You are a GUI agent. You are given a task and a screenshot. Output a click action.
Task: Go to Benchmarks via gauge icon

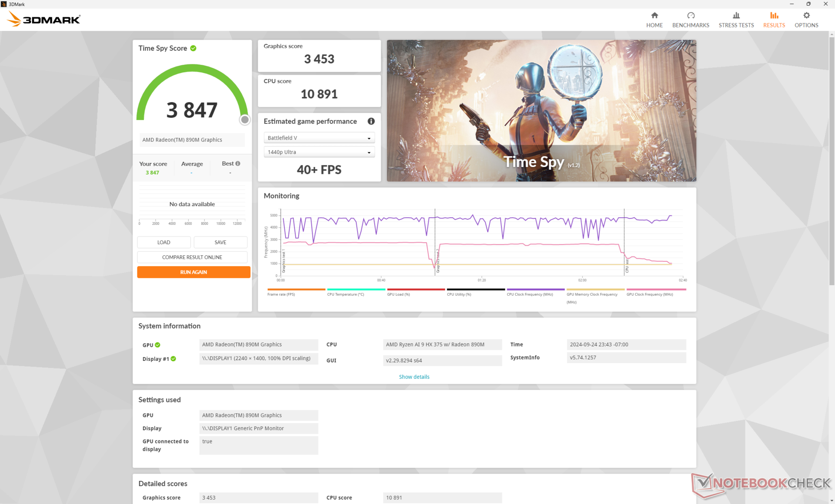click(x=690, y=16)
